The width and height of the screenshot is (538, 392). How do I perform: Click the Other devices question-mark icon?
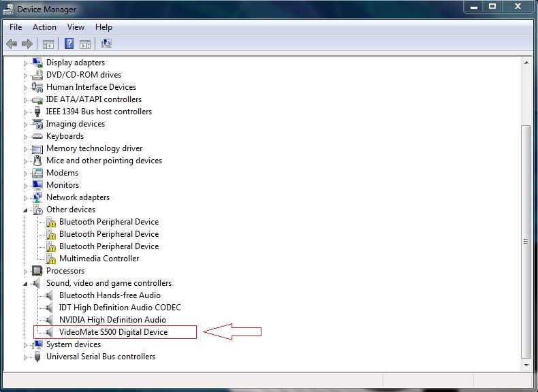(x=37, y=210)
